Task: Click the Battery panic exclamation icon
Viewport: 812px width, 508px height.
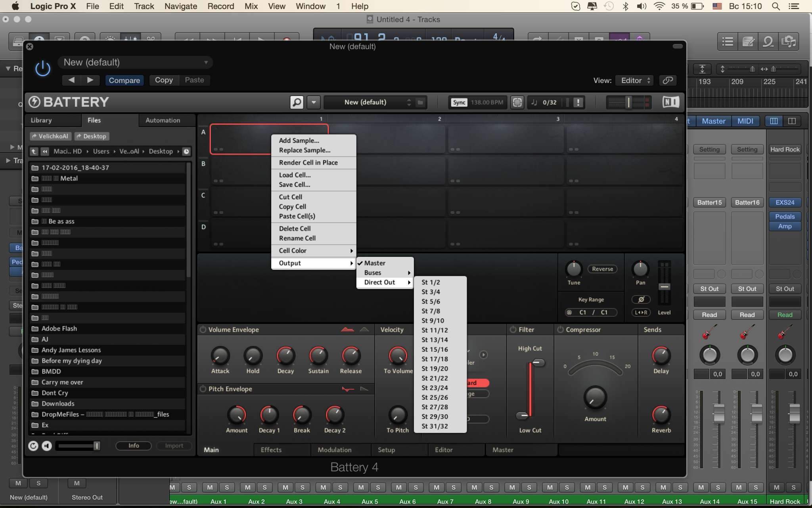Action: click(x=578, y=102)
